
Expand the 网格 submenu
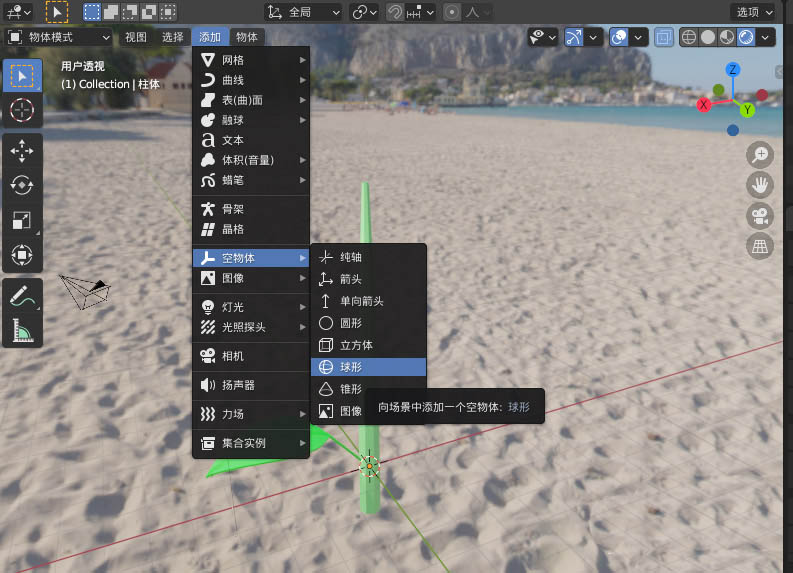[251, 60]
